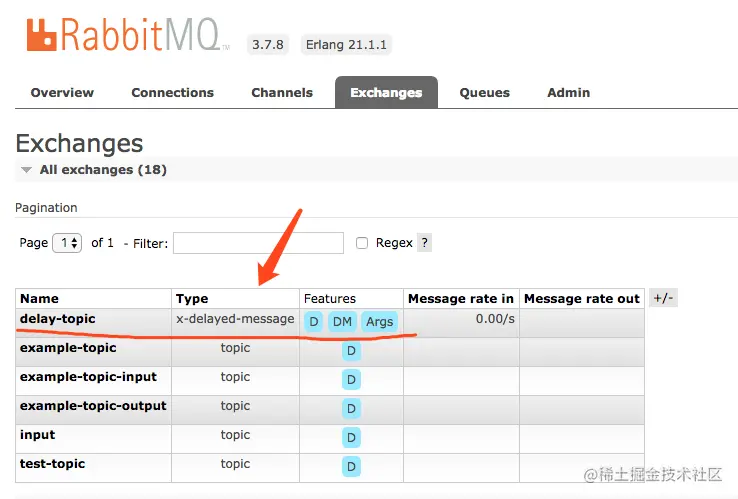Open the delay-topic exchange

pos(57,319)
